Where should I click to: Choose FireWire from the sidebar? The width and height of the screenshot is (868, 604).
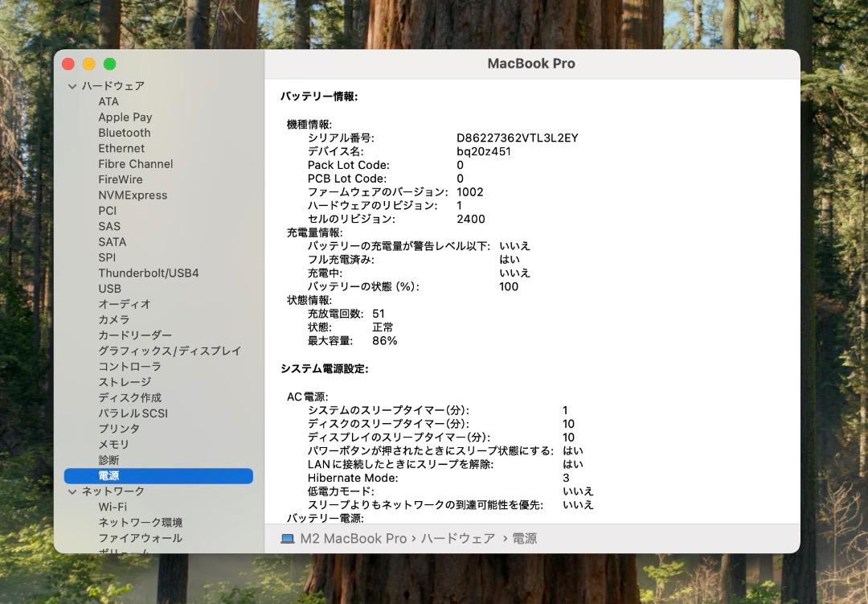click(x=120, y=179)
